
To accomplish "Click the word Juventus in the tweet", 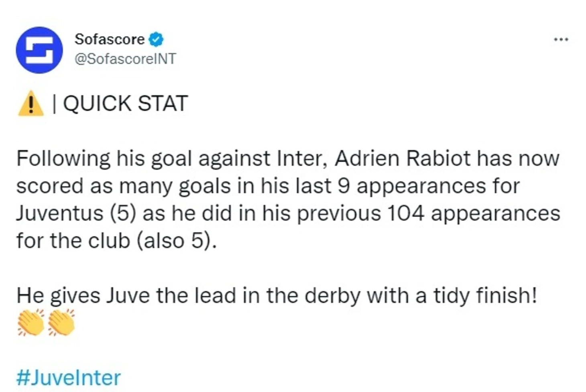I will click(x=60, y=213).
